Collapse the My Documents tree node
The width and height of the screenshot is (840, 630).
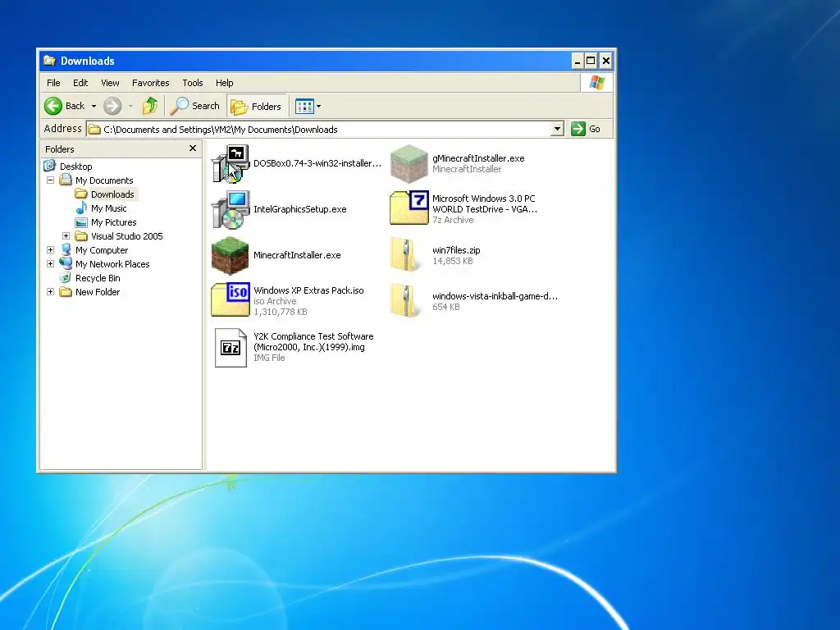50,180
